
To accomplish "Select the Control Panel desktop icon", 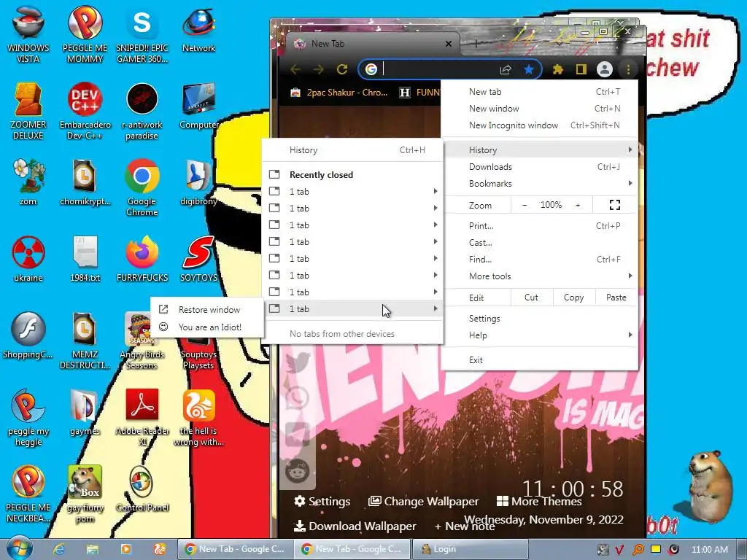I will pyautogui.click(x=142, y=489).
